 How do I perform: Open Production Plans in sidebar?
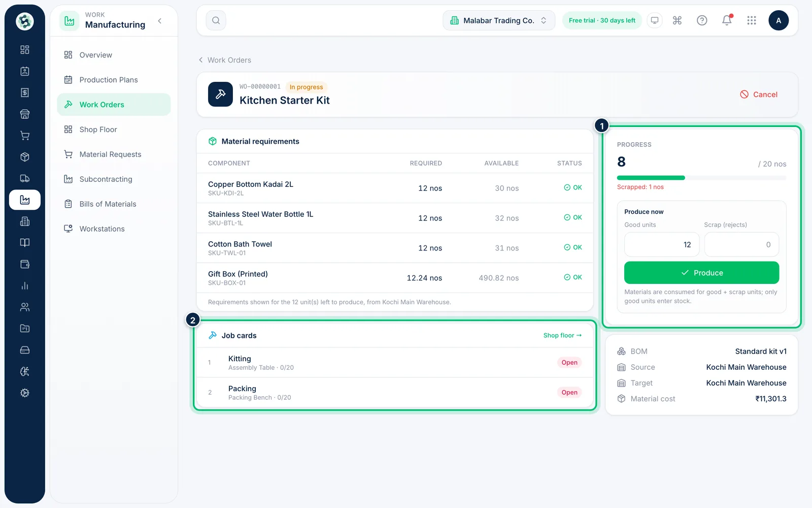pyautogui.click(x=114, y=80)
